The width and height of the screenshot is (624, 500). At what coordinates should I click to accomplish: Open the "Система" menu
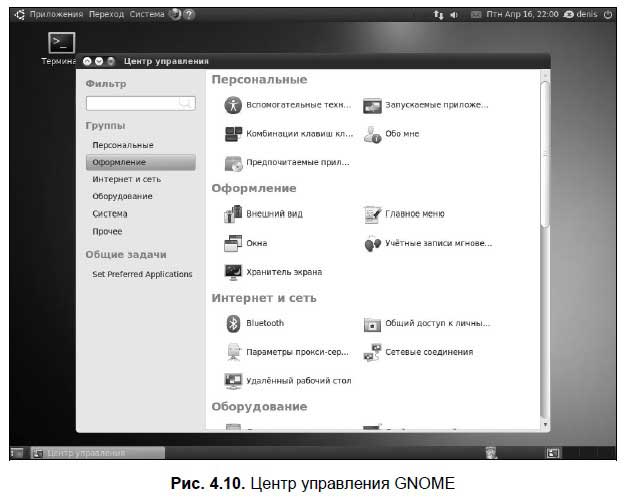tap(146, 15)
